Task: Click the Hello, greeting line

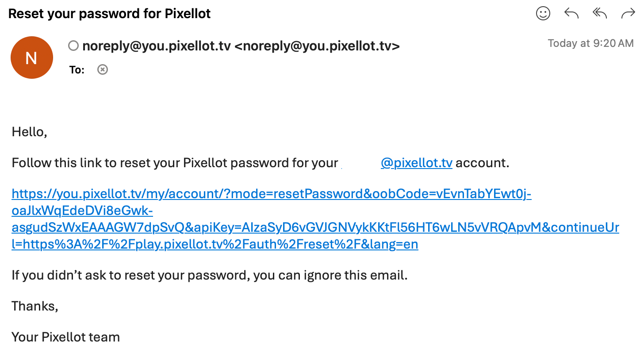Action: [x=29, y=132]
